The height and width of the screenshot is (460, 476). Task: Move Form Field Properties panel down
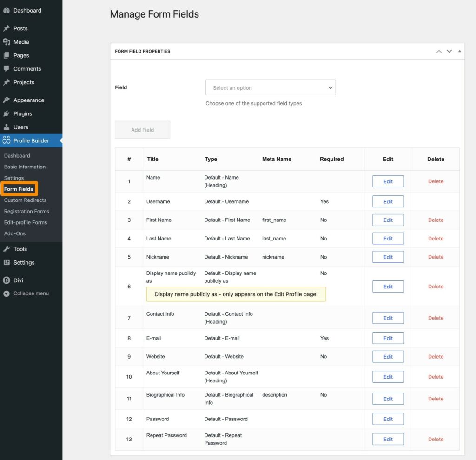[x=450, y=51]
